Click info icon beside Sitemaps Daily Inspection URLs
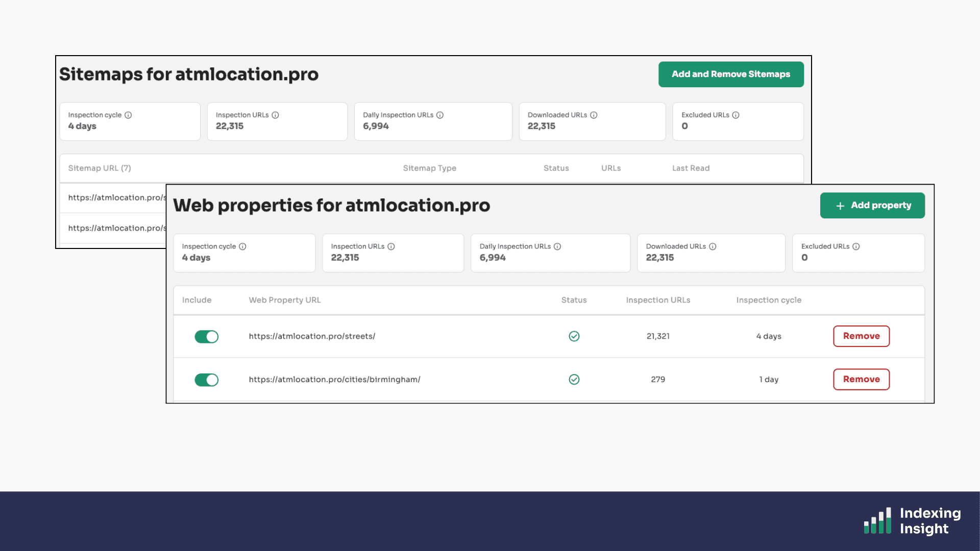The width and height of the screenshot is (980, 551). tap(440, 115)
